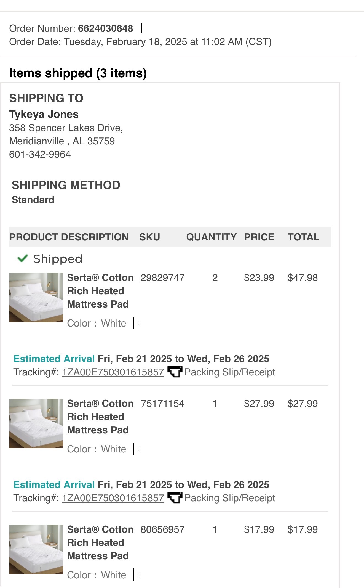The width and height of the screenshot is (364, 588).
Task: Open first tracking number 1ZA00E750301615857 link
Action: [x=113, y=372]
